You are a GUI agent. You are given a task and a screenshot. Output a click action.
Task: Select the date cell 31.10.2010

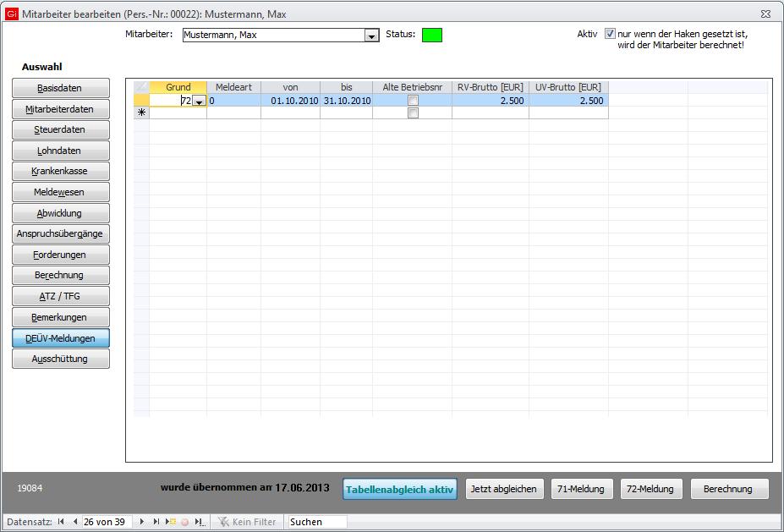coord(347,101)
